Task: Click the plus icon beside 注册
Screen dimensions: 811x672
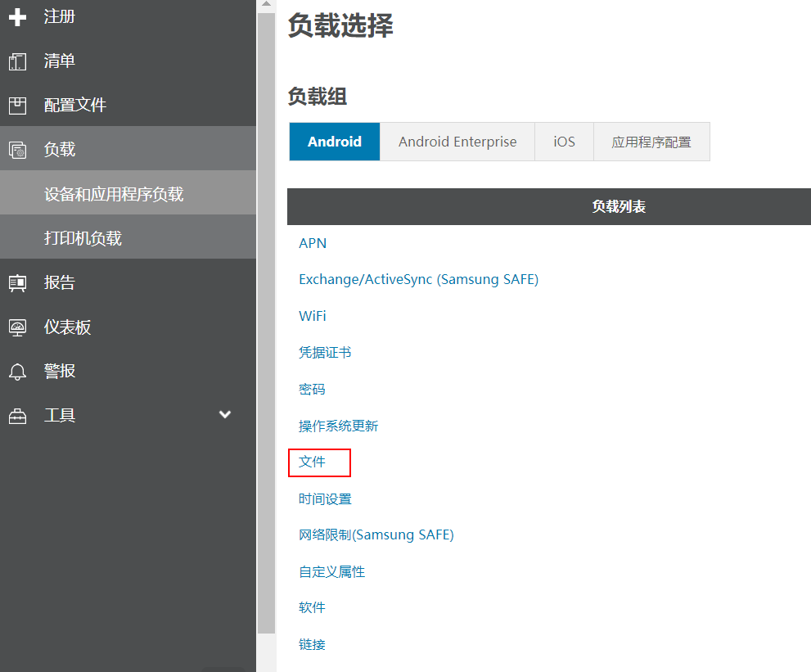Action: (17, 17)
